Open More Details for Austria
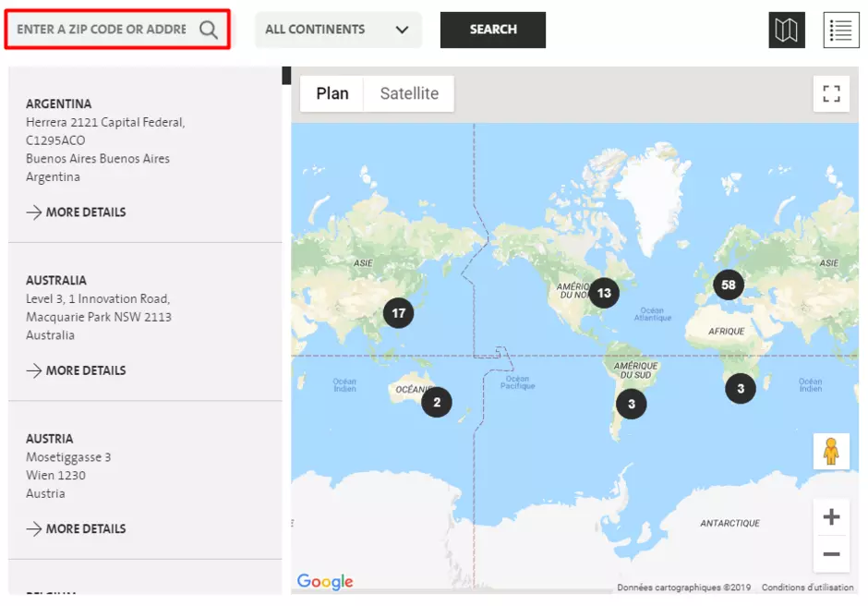 click(x=76, y=529)
